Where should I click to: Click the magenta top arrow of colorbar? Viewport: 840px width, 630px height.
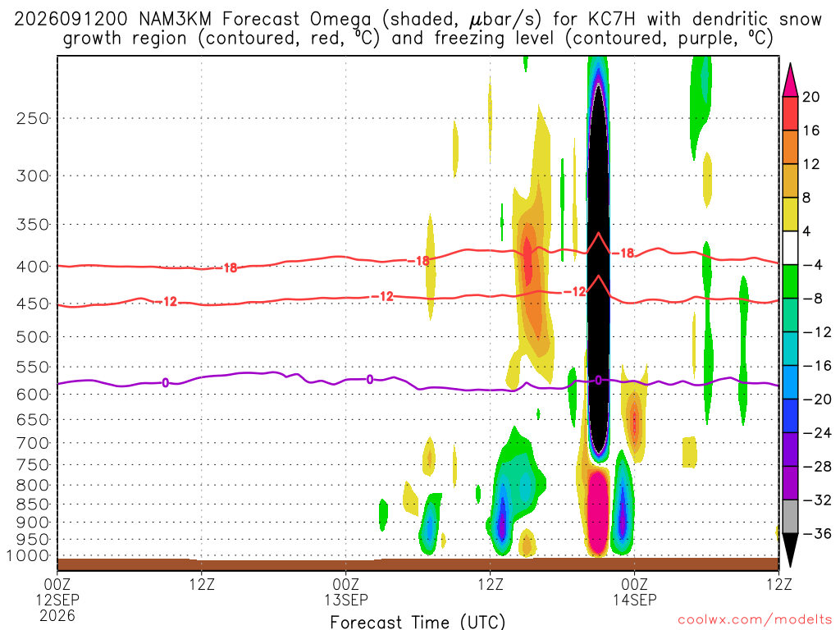coord(790,80)
